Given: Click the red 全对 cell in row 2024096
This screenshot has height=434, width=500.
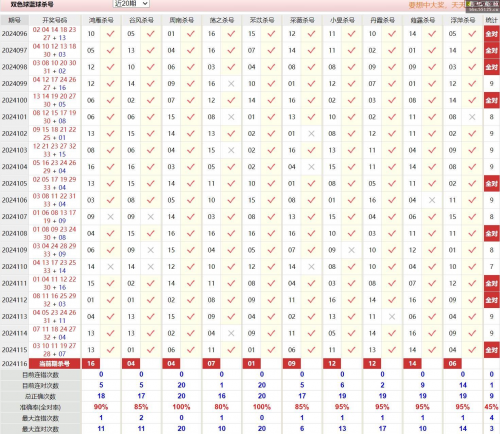Looking at the screenshot, I should [x=492, y=34].
